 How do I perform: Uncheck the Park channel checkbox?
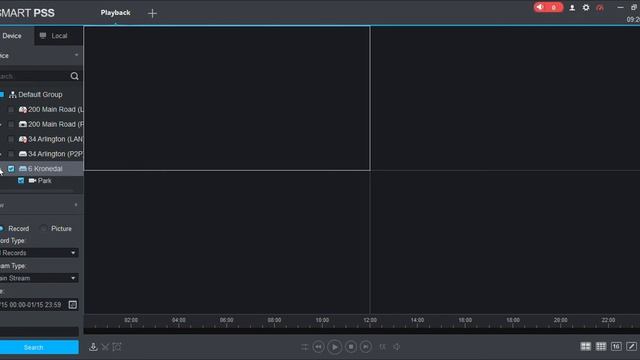(21, 180)
